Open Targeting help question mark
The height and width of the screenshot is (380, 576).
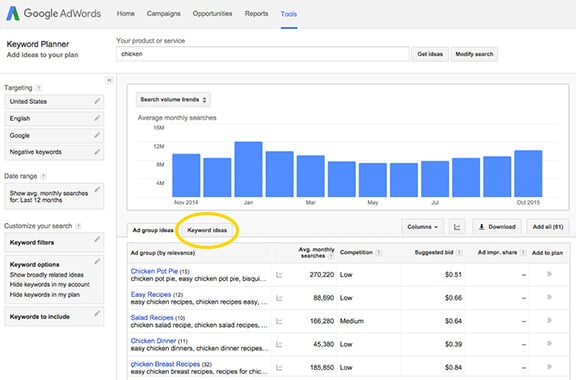(x=39, y=88)
